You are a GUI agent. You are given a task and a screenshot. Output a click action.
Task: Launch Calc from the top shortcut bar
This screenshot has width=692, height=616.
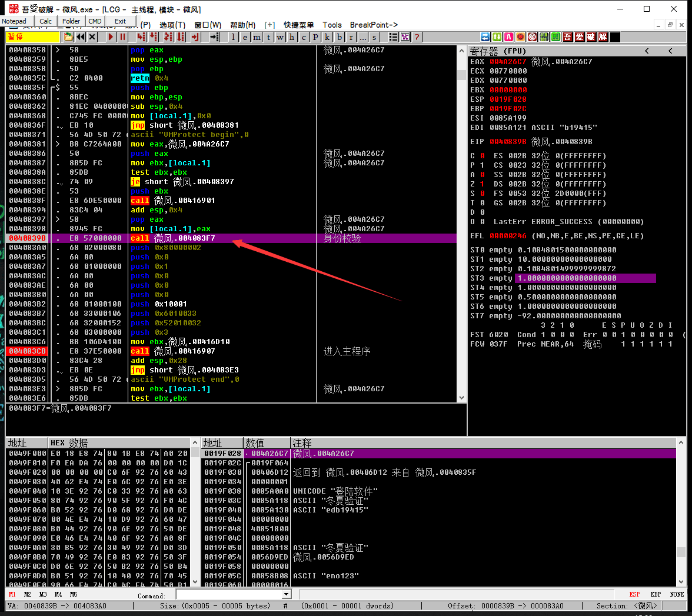point(45,21)
